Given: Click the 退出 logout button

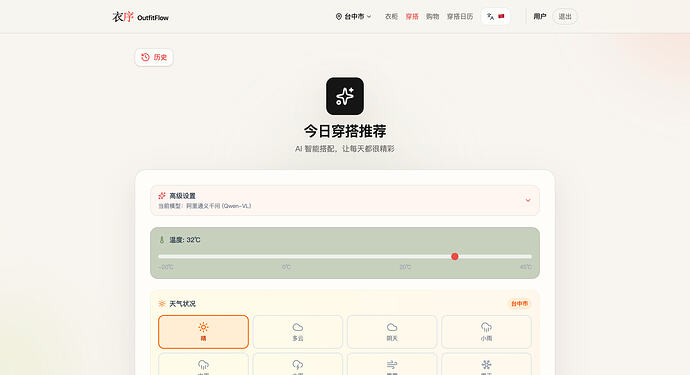Looking at the screenshot, I should 565,17.
